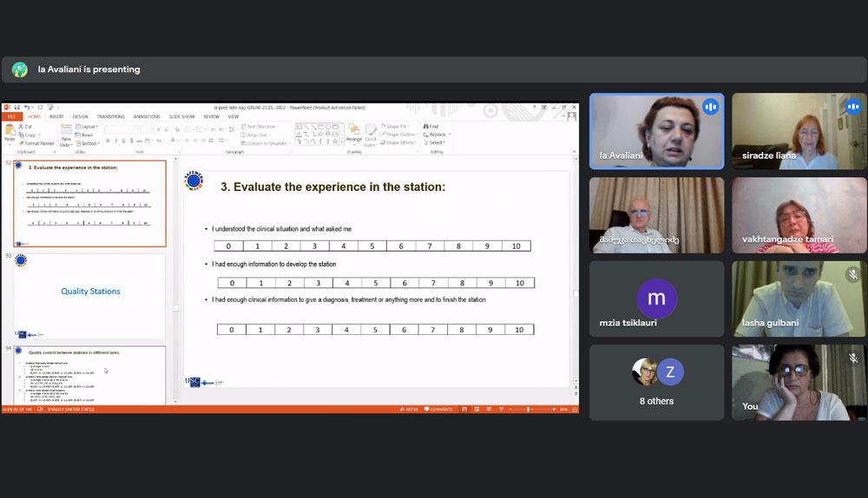Click the presenter avatar icon in banner
The image size is (868, 498).
click(x=20, y=69)
